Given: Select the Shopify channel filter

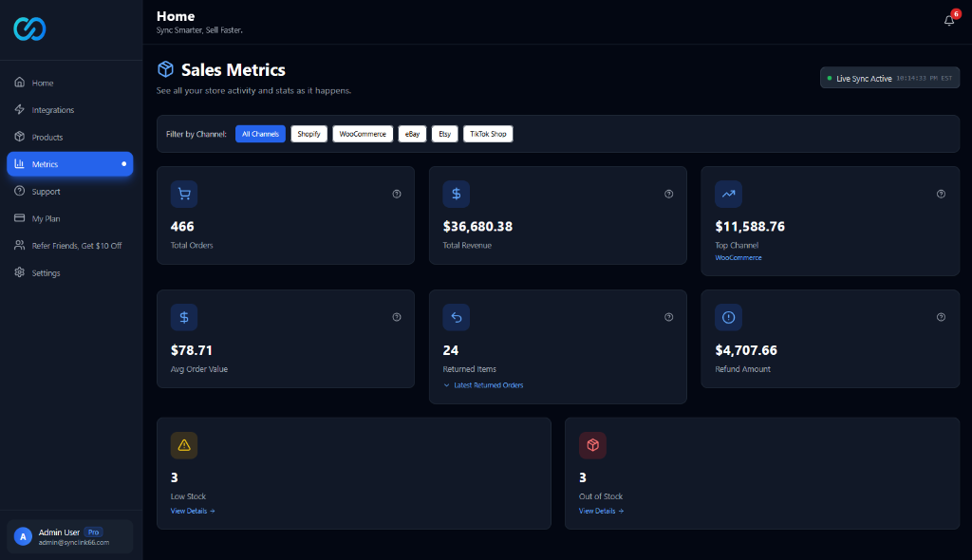Looking at the screenshot, I should pyautogui.click(x=308, y=134).
